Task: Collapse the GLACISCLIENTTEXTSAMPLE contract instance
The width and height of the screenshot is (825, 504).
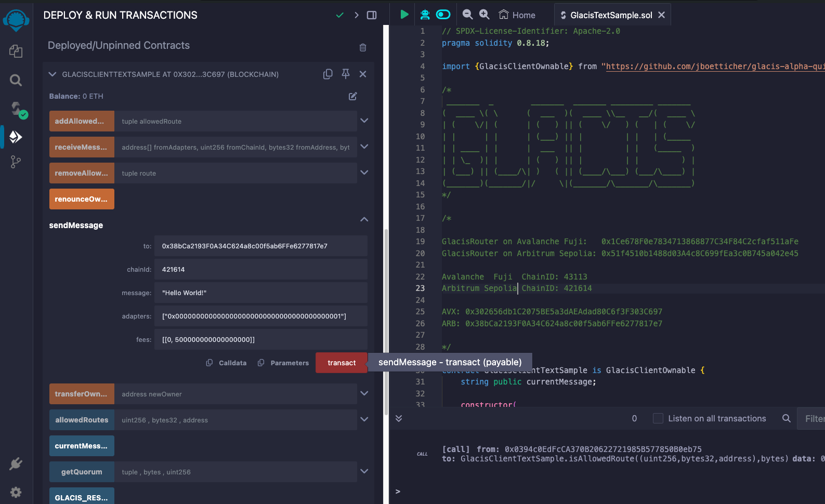Action: click(52, 74)
